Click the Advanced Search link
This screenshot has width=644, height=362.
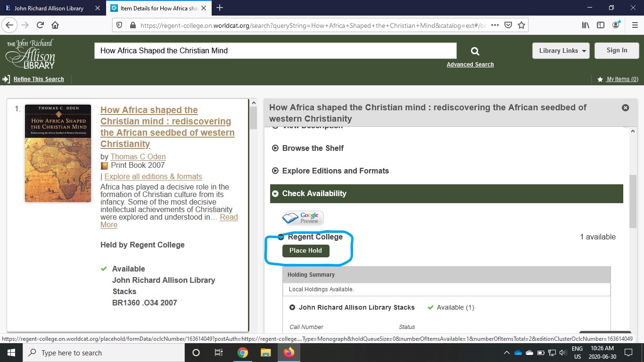tap(470, 65)
